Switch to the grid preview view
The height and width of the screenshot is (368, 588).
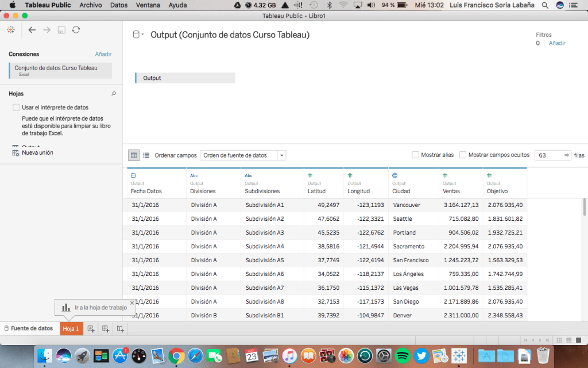pos(134,155)
